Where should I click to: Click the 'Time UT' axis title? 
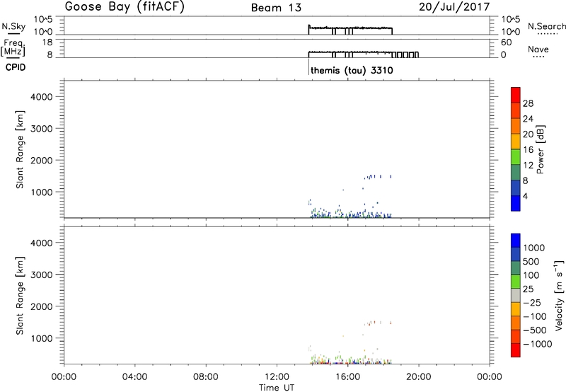point(277,388)
